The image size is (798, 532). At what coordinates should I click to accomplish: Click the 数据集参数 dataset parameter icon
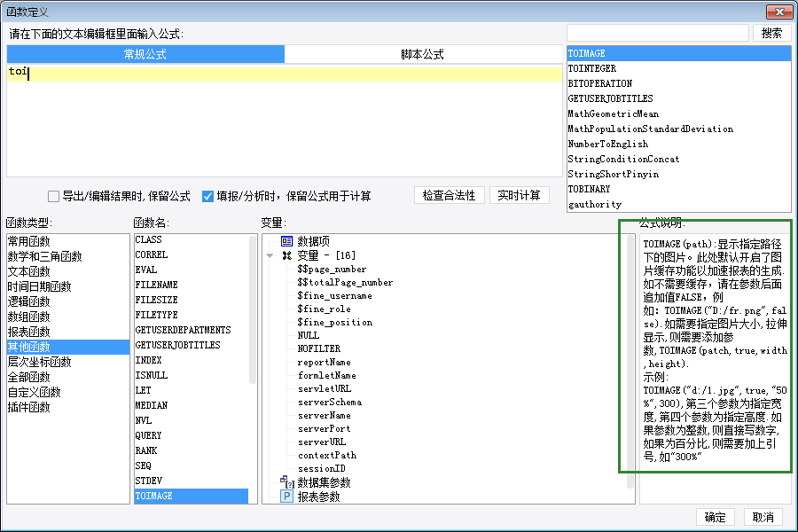coord(286,481)
